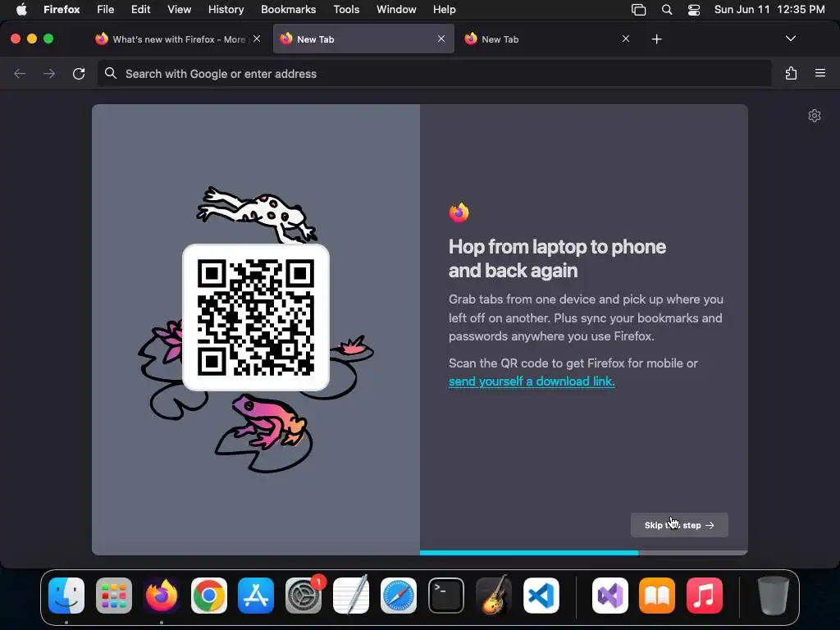The image size is (840, 630).
Task: Open the File menu
Action: click(105, 9)
